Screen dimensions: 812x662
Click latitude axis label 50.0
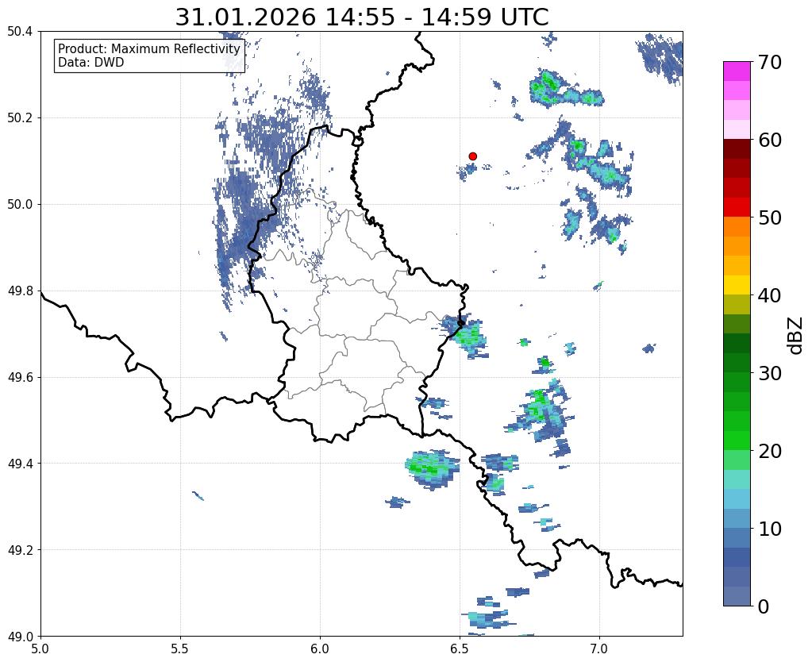coord(20,205)
